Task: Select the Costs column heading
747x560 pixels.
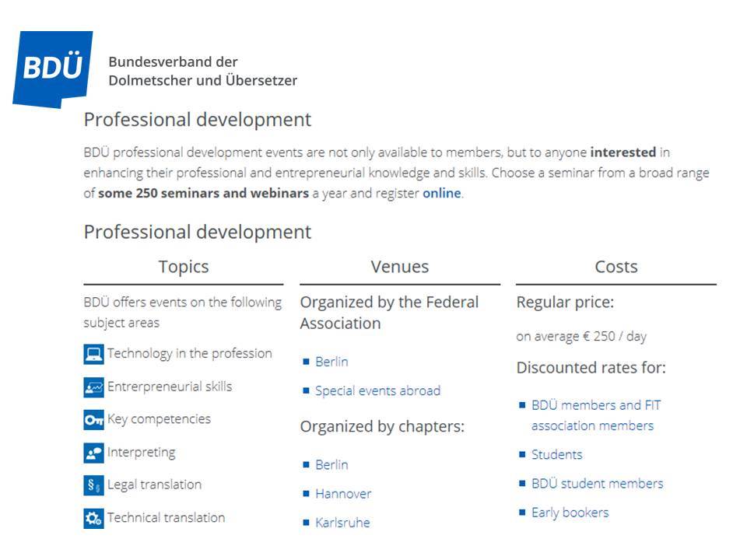Action: click(616, 267)
